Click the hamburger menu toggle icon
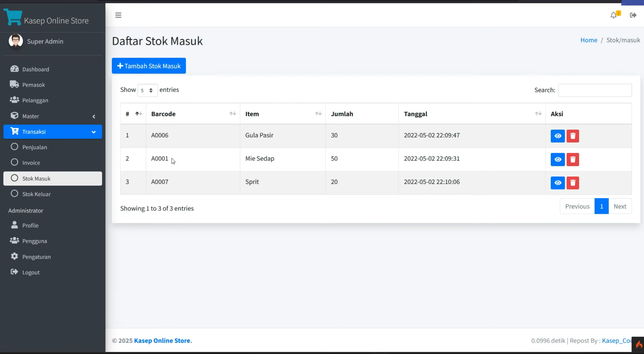Screen dimensions: 644x354 coord(118,15)
